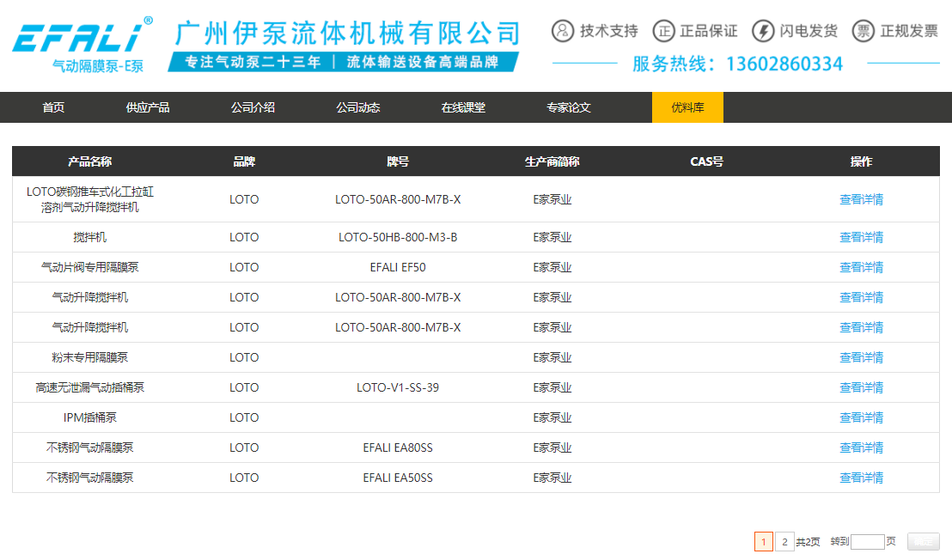Click the 操作 column header

coord(861,161)
